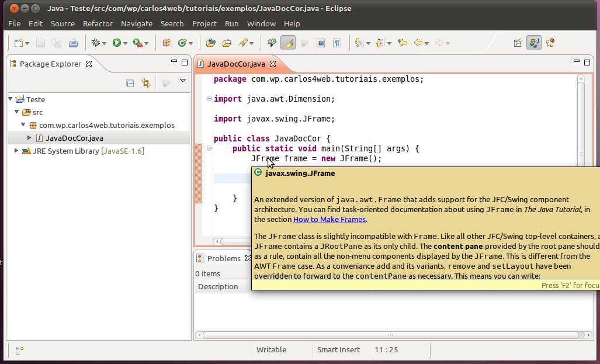This screenshot has height=364, width=600.
Task: Click the Print icon in the toolbar
Action: (73, 43)
